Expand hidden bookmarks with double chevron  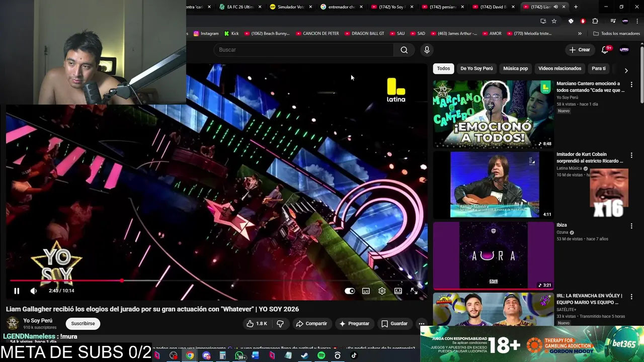pos(580,34)
